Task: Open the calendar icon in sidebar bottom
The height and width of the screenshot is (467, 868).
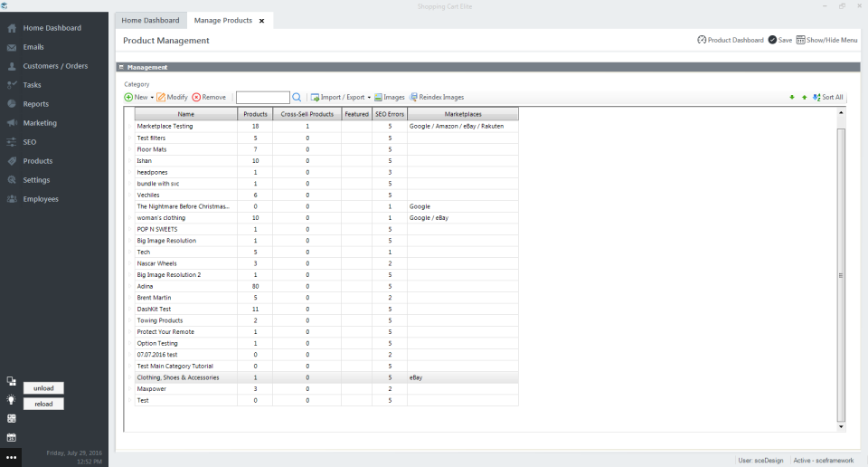Action: pos(11,438)
